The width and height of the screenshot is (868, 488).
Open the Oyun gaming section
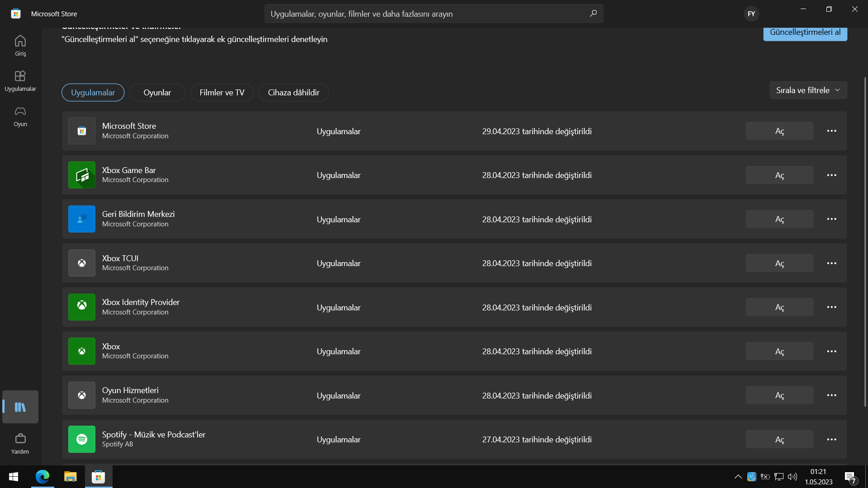click(x=20, y=116)
